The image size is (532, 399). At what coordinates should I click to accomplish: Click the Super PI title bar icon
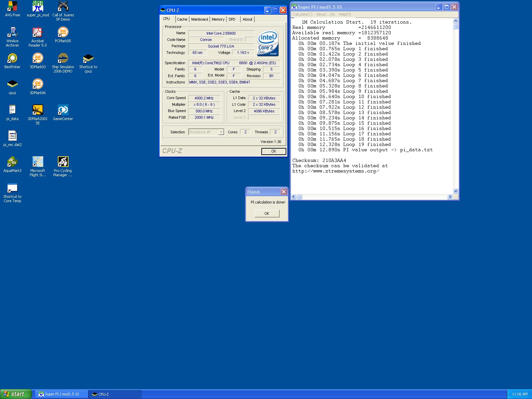(x=294, y=7)
